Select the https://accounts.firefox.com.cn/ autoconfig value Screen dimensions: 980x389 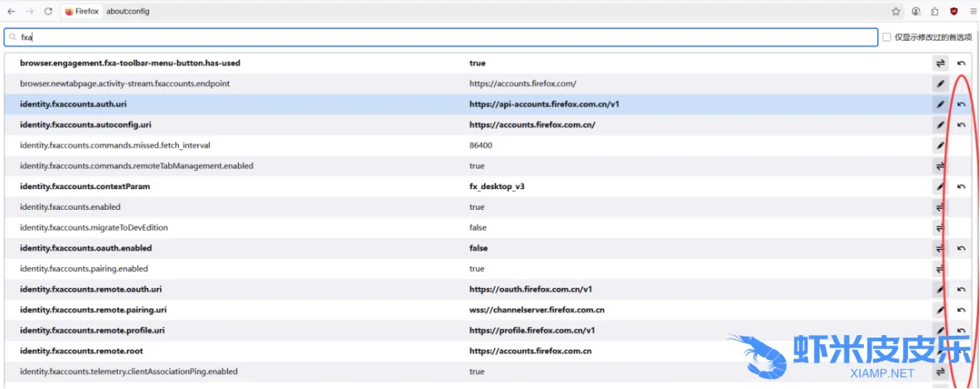pyautogui.click(x=532, y=125)
